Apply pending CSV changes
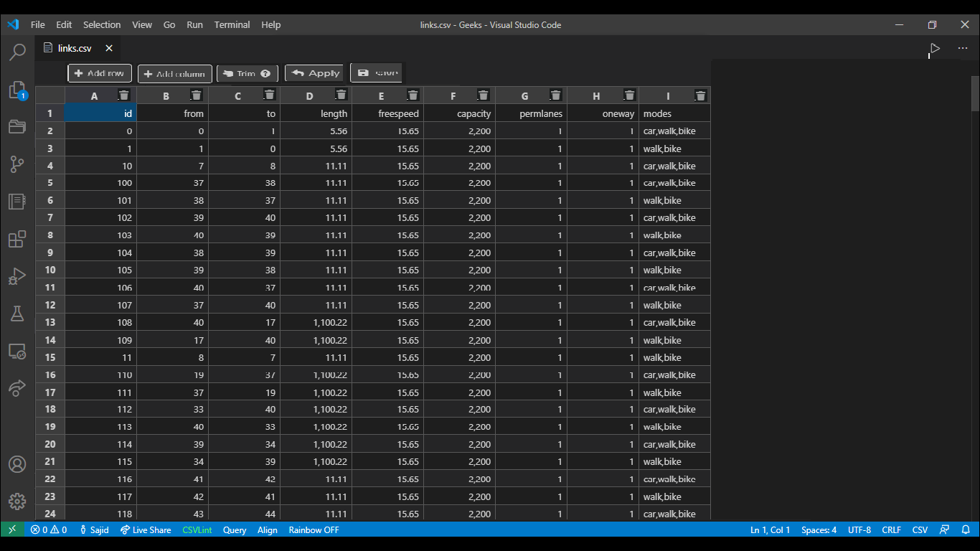Image resolution: width=980 pixels, height=551 pixels. coord(314,72)
